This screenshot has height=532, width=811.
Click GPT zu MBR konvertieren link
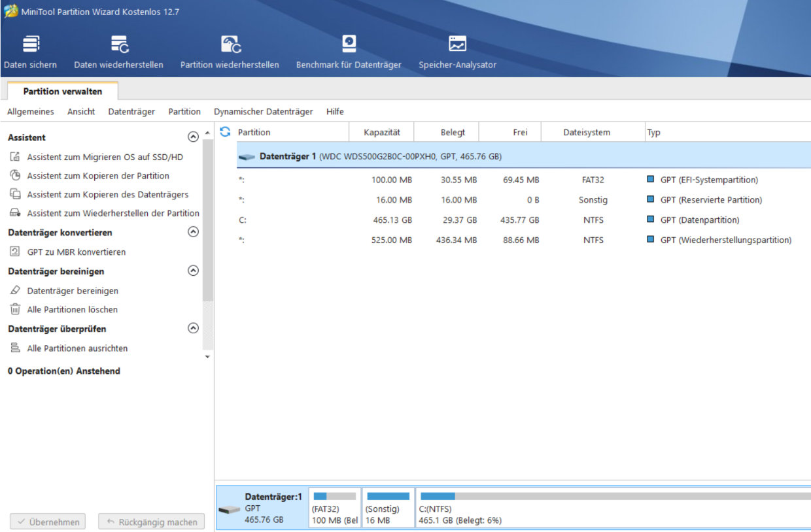(77, 252)
